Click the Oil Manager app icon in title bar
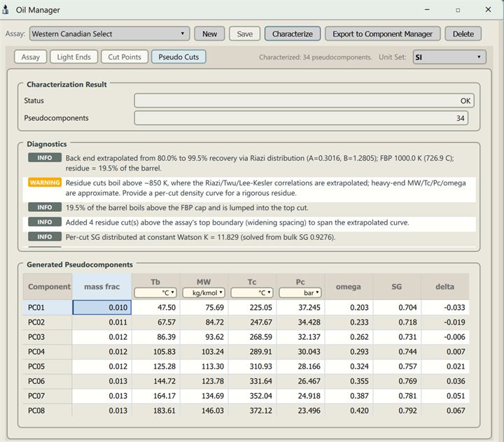This screenshot has width=504, height=442. pos(5,10)
